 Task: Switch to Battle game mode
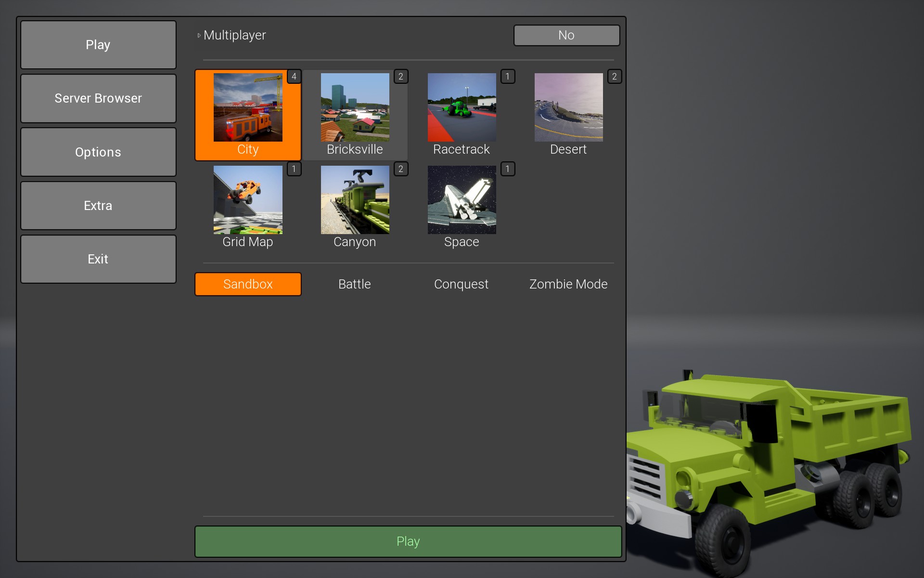pos(355,284)
